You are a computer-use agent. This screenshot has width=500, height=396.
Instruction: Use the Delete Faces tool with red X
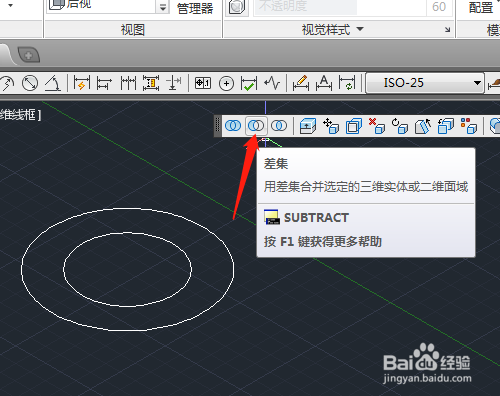click(377, 126)
